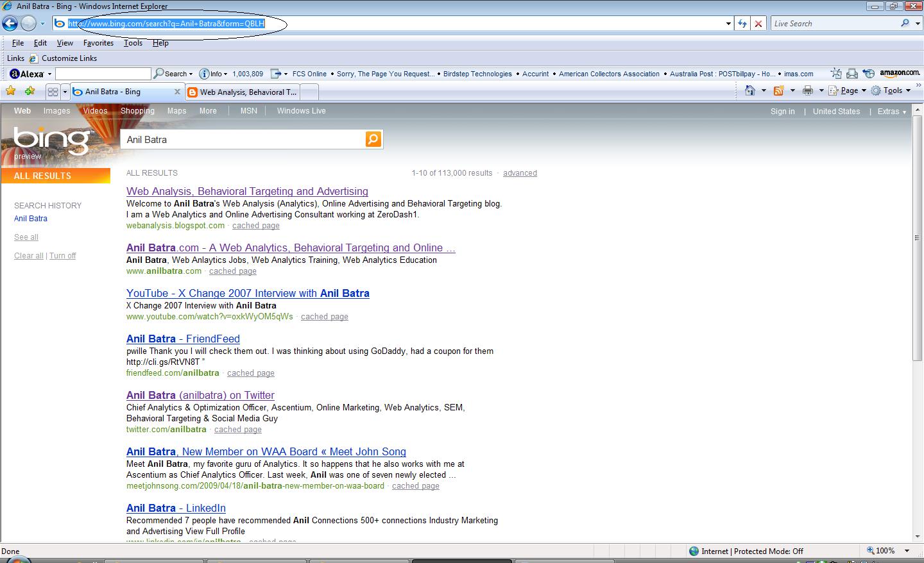Click the Alexa email/envelope icon
Viewport: 924px width, 563px height.
(x=852, y=74)
